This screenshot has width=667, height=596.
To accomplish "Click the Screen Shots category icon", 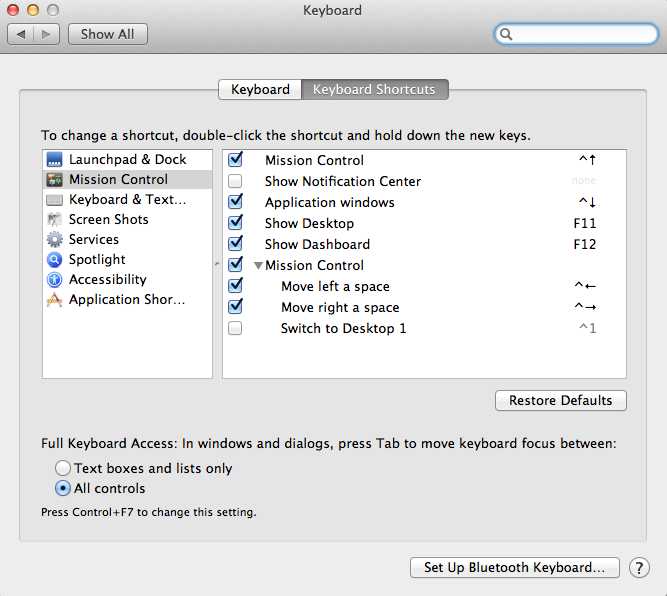I will (x=54, y=220).
